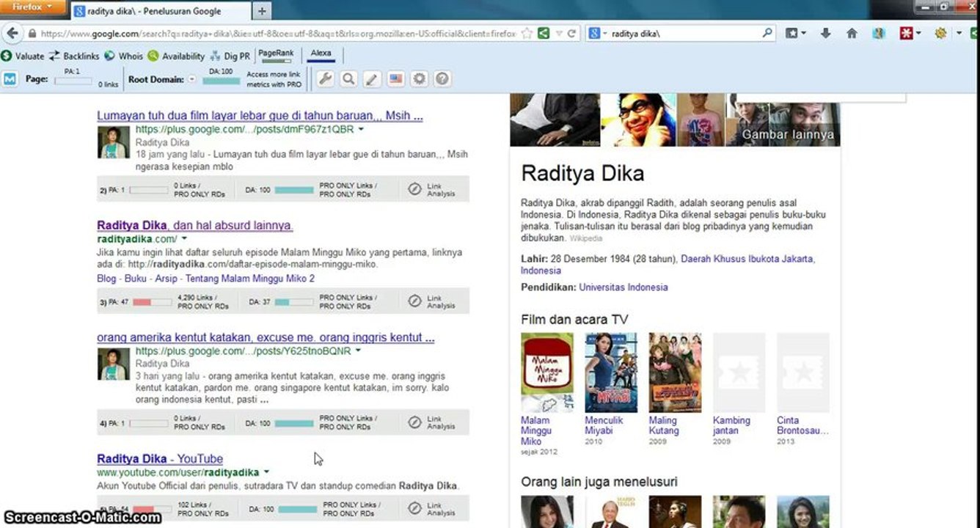Click the Wikipedia source link in the knowledge panel
The height and width of the screenshot is (528, 980).
pyautogui.click(x=585, y=238)
